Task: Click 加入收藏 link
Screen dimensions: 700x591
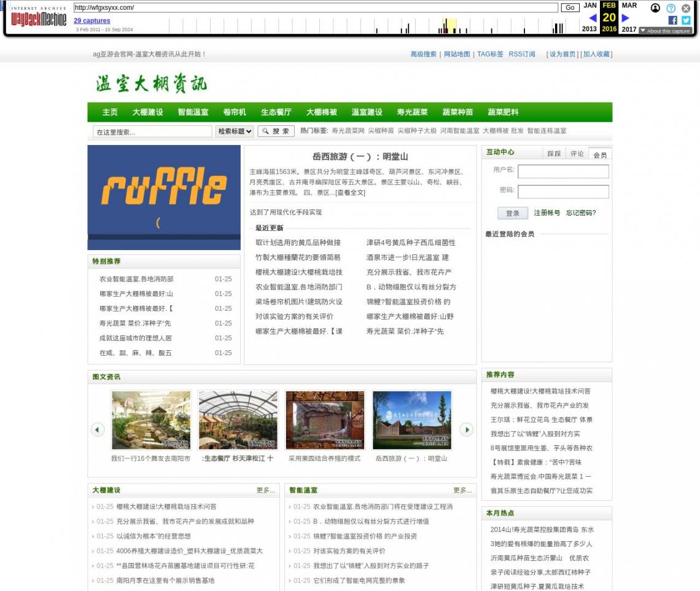Action: pos(596,54)
